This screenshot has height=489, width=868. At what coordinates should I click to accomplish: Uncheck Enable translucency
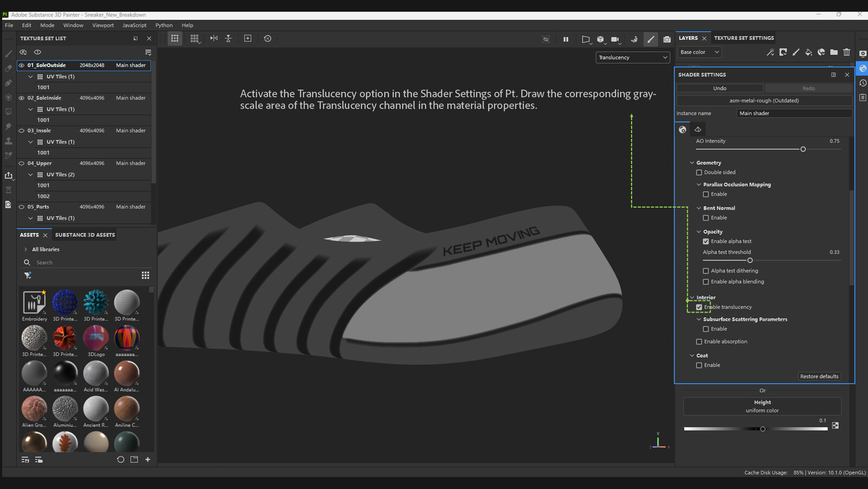[699, 307]
